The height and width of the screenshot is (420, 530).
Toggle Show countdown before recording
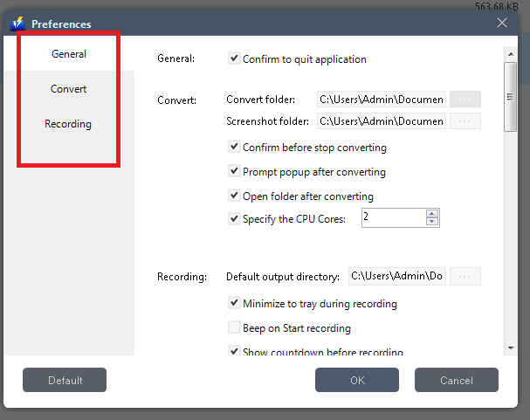234,350
